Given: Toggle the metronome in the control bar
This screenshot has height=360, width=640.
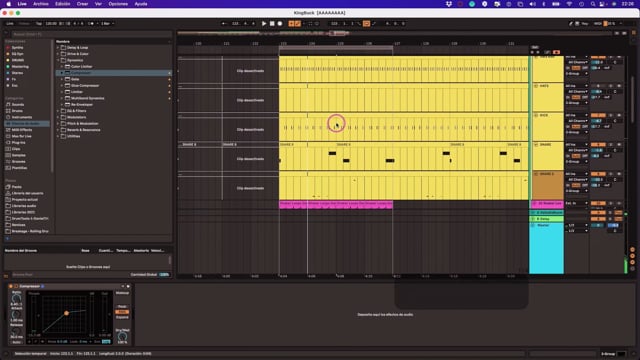Looking at the screenshot, I should tap(91, 24).
